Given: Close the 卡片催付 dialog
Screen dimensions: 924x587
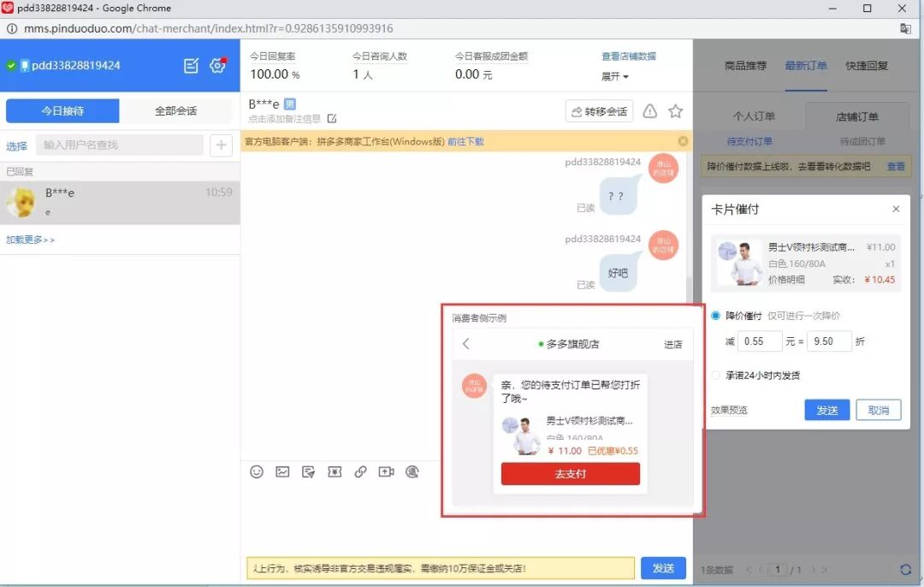Looking at the screenshot, I should (x=896, y=210).
